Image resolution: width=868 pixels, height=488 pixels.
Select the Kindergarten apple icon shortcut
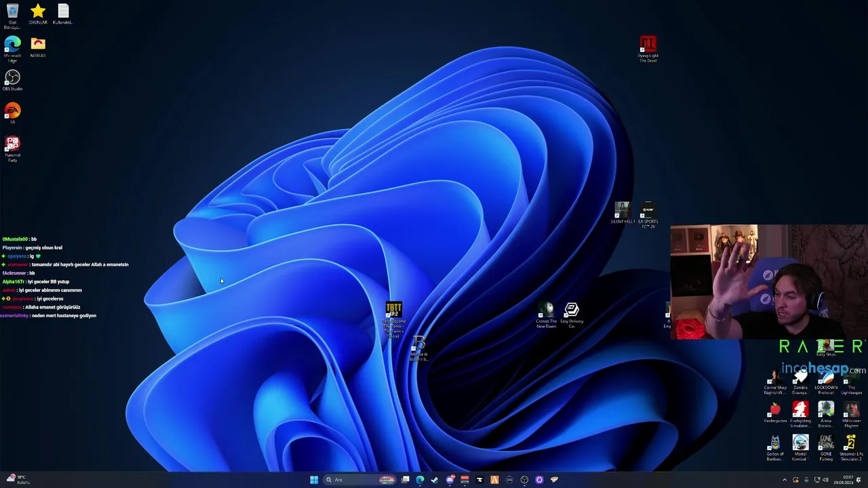774,413
